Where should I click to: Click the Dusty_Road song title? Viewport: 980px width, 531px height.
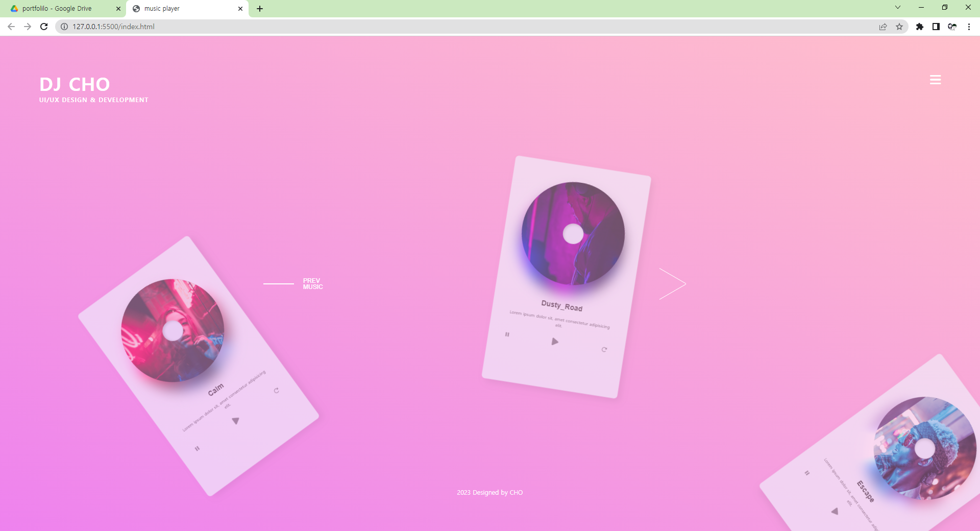click(x=561, y=305)
